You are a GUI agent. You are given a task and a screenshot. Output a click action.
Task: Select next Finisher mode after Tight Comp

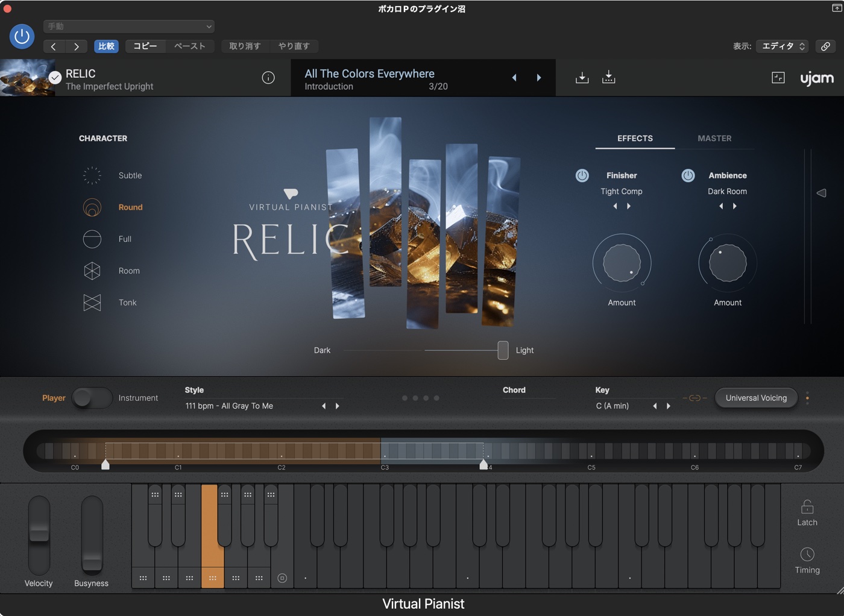629,206
